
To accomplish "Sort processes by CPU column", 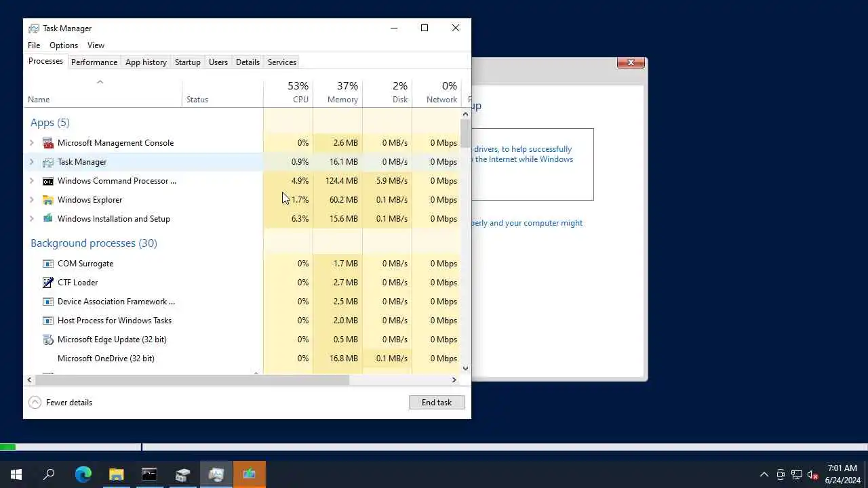I will pyautogui.click(x=288, y=93).
